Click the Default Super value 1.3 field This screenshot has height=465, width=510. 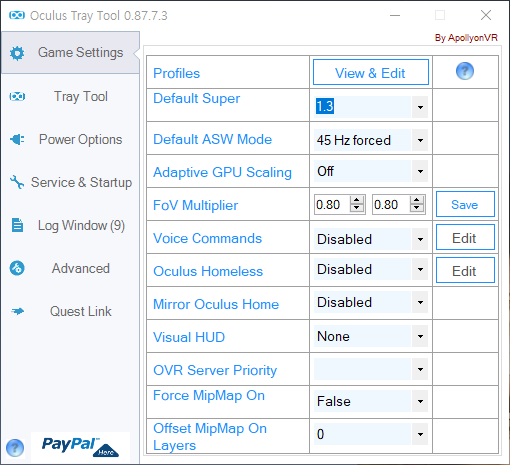[363, 107]
